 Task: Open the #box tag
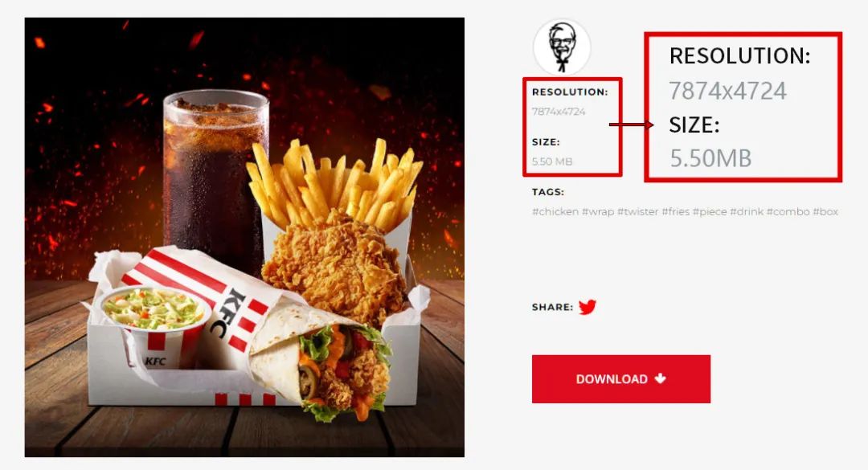click(x=825, y=211)
